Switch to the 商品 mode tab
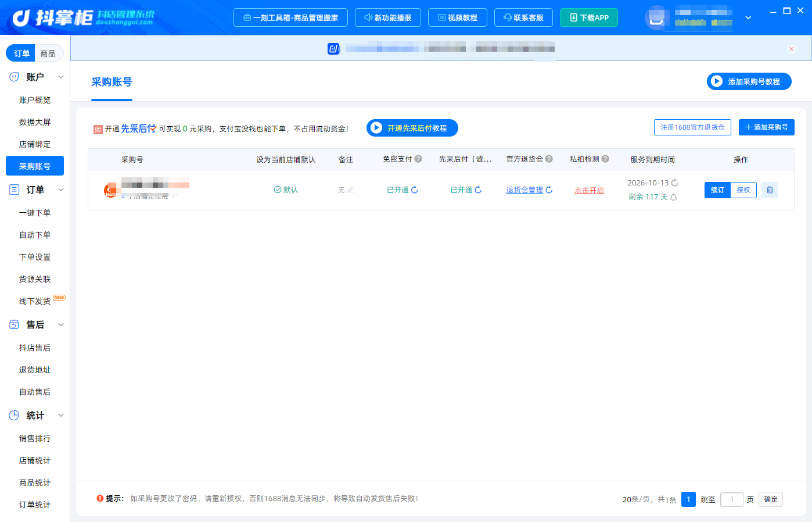This screenshot has height=522, width=812. tap(48, 53)
